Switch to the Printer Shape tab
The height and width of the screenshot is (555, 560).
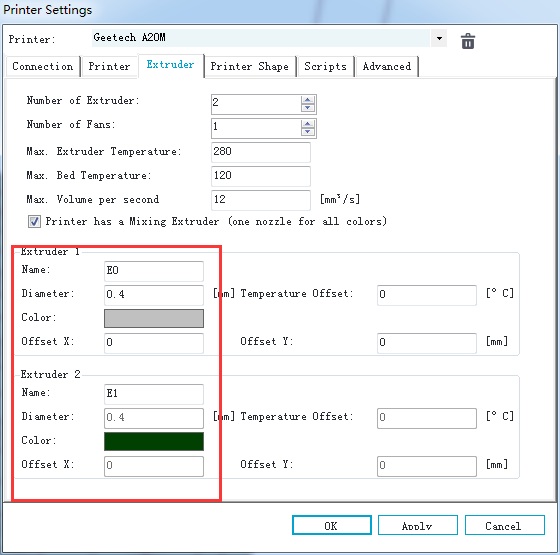(249, 66)
